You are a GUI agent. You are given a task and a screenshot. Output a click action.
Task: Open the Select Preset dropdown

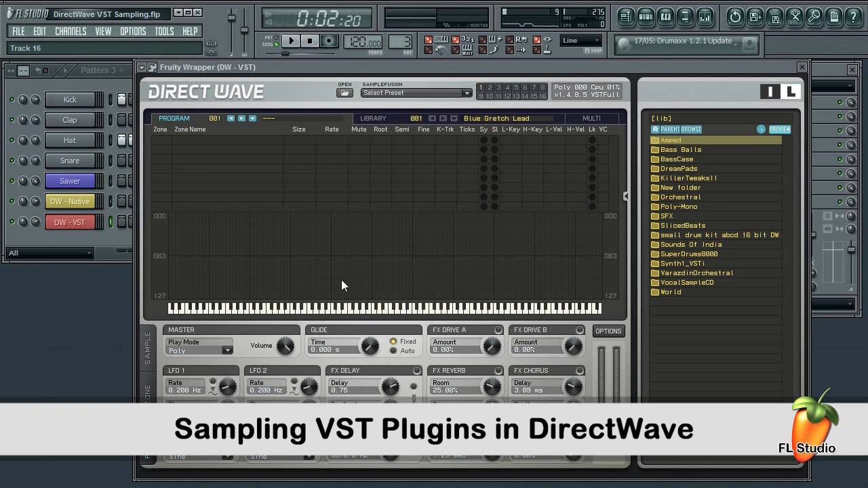(x=416, y=93)
